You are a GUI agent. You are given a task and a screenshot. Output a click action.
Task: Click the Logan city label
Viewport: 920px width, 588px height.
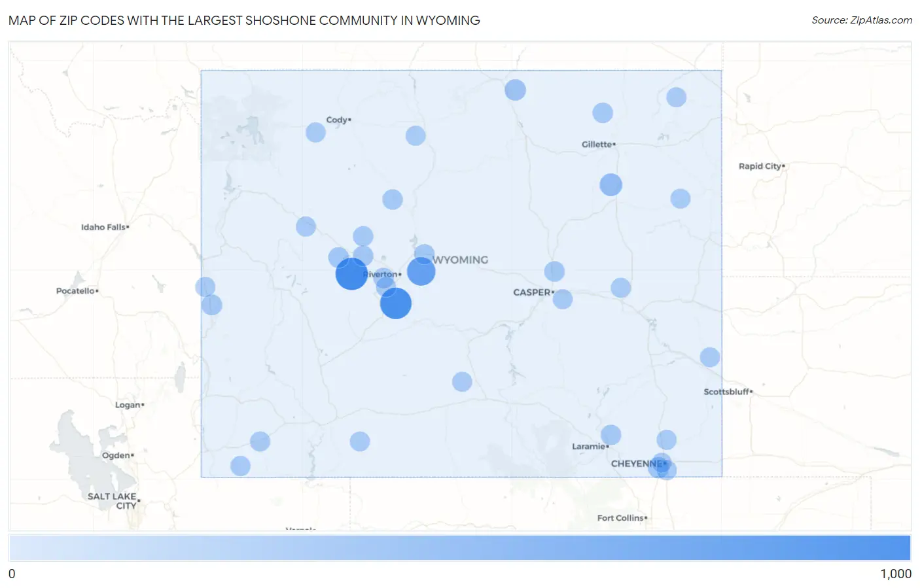(x=129, y=405)
